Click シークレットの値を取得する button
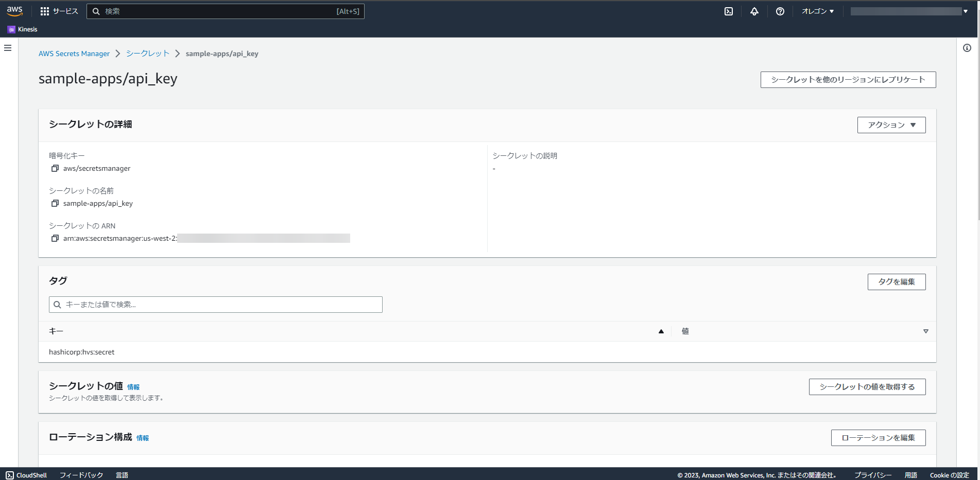Screen dimensions: 980x480 867,387
